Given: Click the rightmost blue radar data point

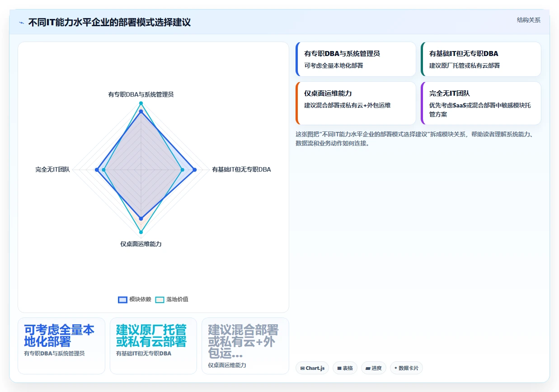Looking at the screenshot, I should 195,170.
